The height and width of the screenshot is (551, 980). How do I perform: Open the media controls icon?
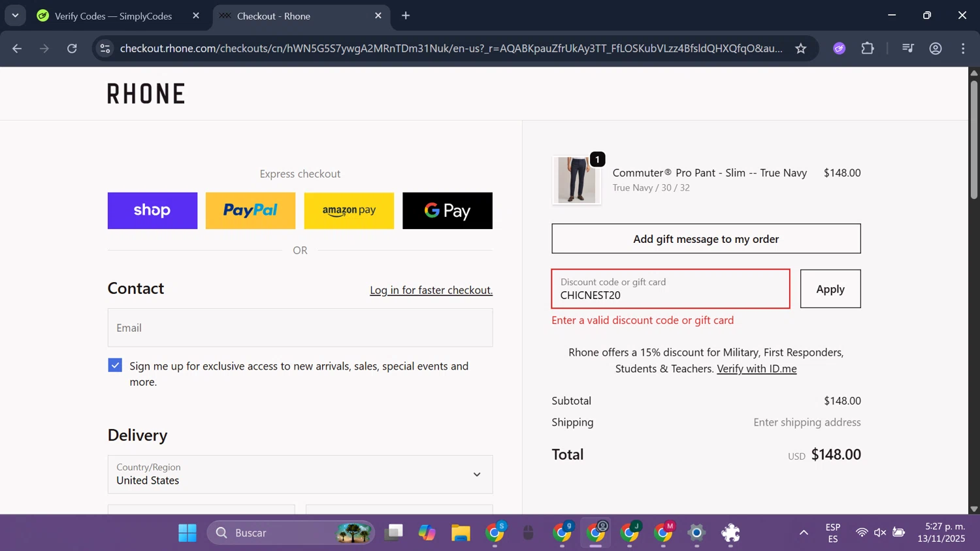point(907,48)
